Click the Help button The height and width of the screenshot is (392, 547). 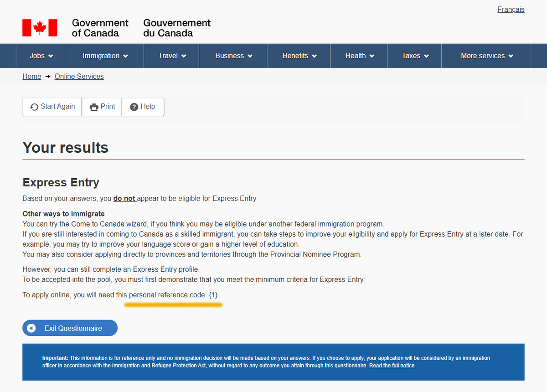click(143, 107)
